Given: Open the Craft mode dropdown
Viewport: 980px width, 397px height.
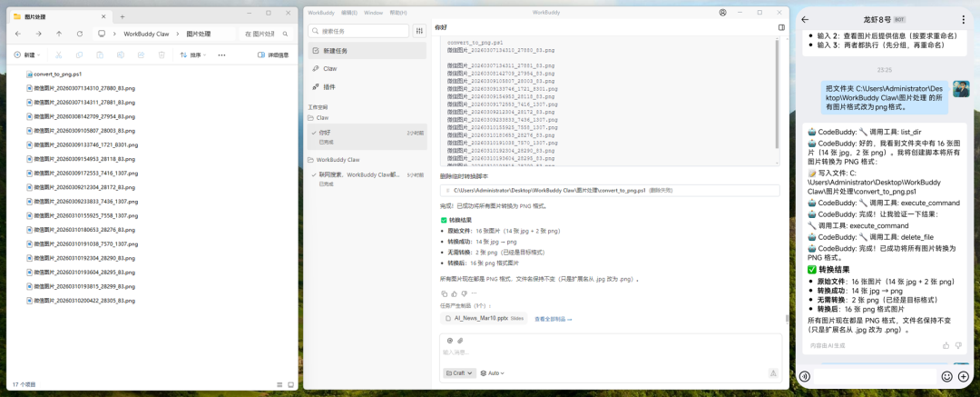Looking at the screenshot, I should pyautogui.click(x=459, y=373).
